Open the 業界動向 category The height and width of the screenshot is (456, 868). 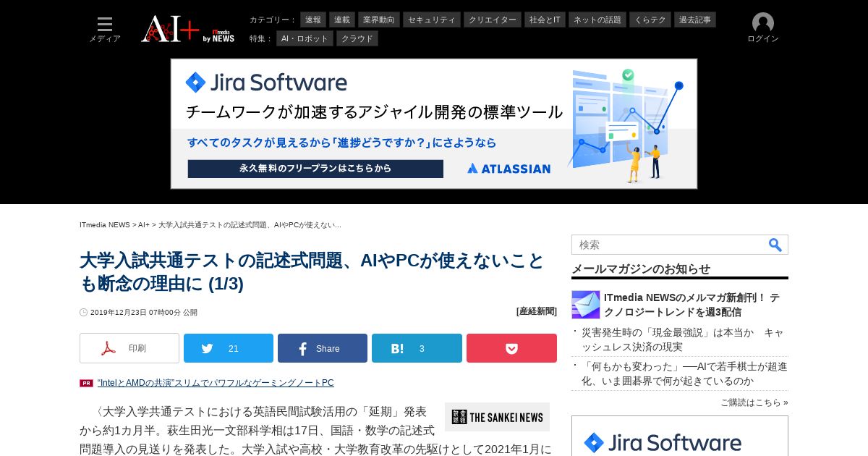click(x=379, y=20)
